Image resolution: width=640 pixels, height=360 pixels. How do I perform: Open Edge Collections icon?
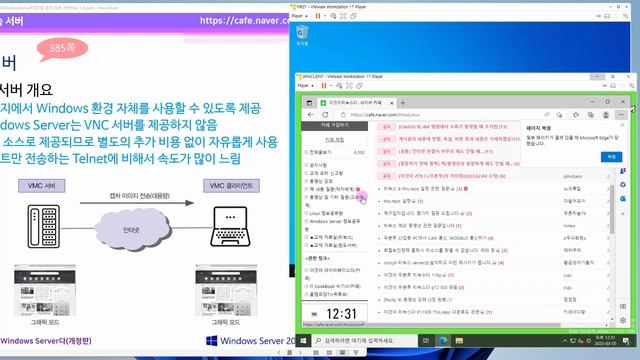pyautogui.click(x=591, y=115)
